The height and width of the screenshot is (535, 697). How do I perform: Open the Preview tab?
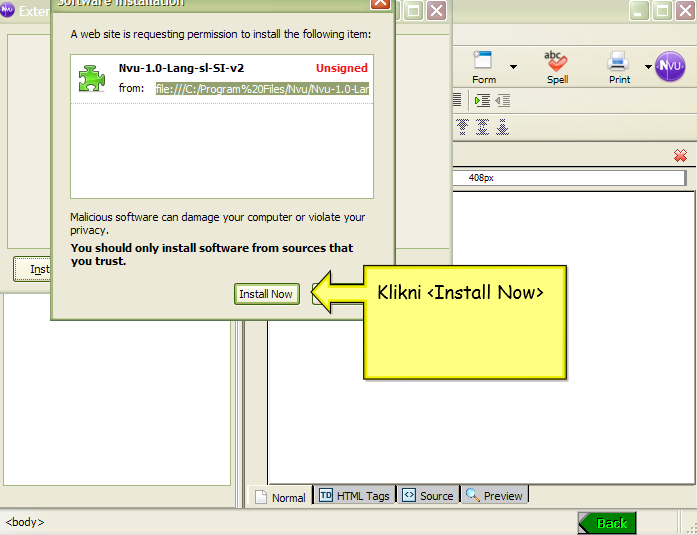pos(494,495)
